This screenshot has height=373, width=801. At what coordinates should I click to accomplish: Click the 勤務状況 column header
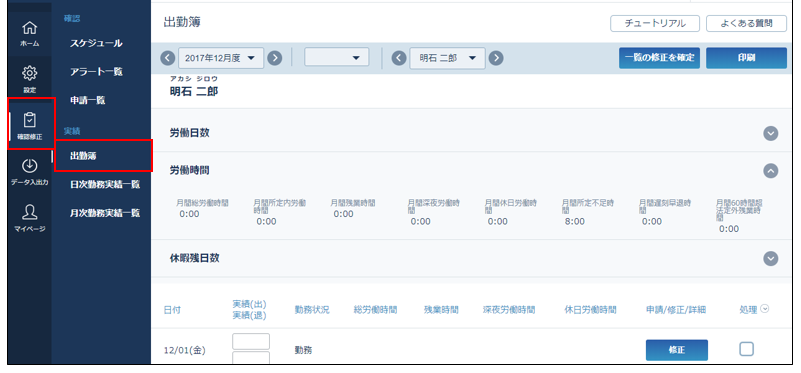(x=312, y=310)
